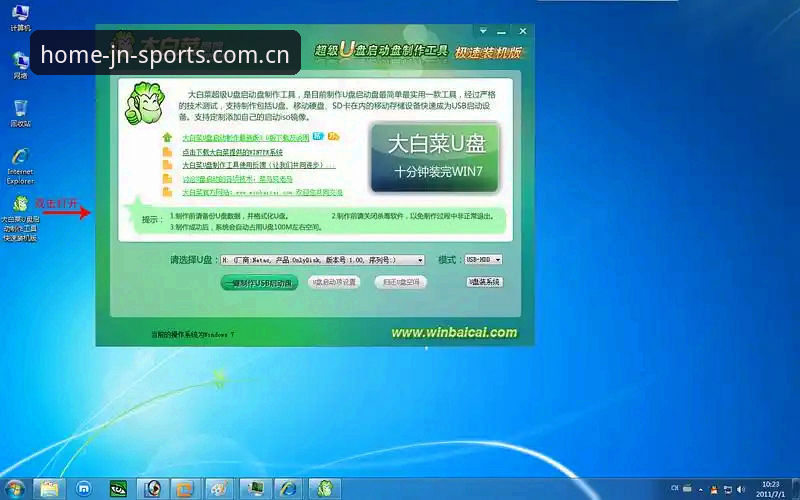Open the computer monitor taskbar icon

coord(255,488)
